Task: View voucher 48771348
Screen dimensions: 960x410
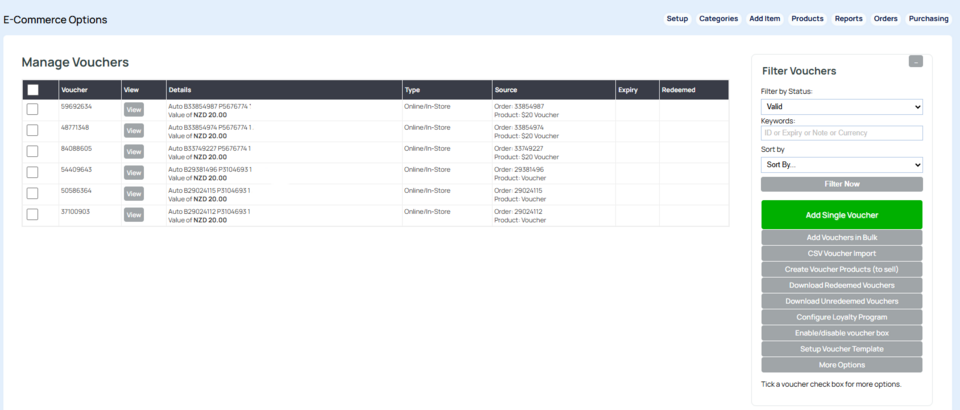Action: 133,131
